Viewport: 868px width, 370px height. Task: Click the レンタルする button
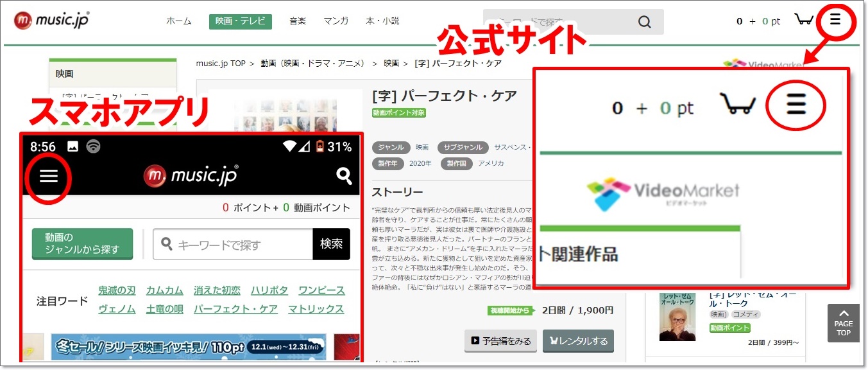pyautogui.click(x=578, y=341)
